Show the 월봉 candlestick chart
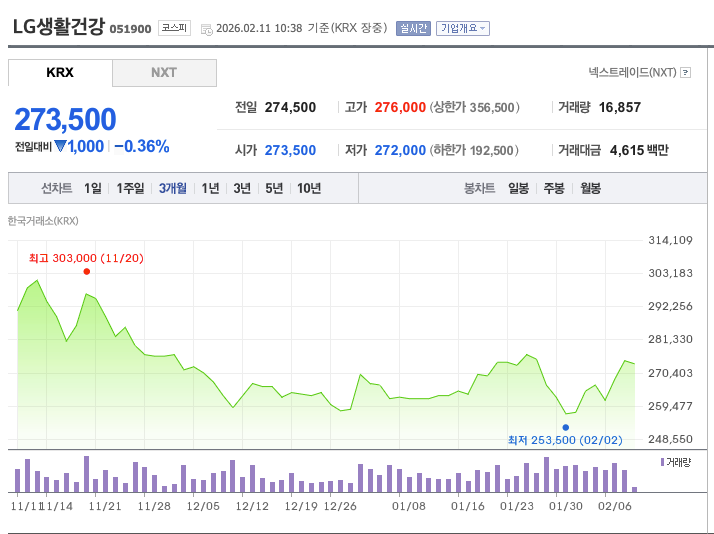 coord(591,188)
